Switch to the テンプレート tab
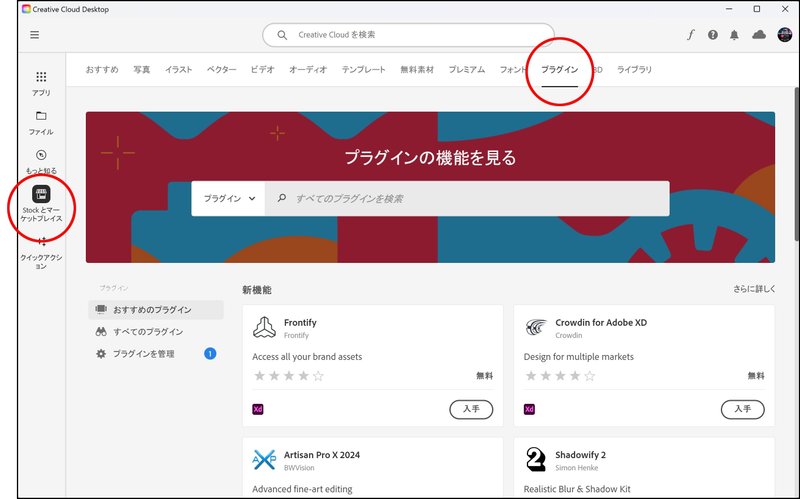This screenshot has width=800, height=499. [364, 69]
